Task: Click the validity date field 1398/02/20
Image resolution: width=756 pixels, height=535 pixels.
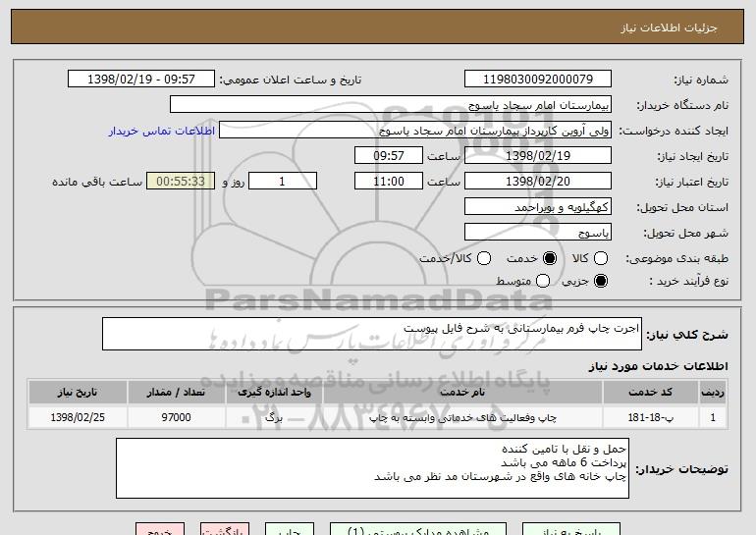Action: coord(538,182)
